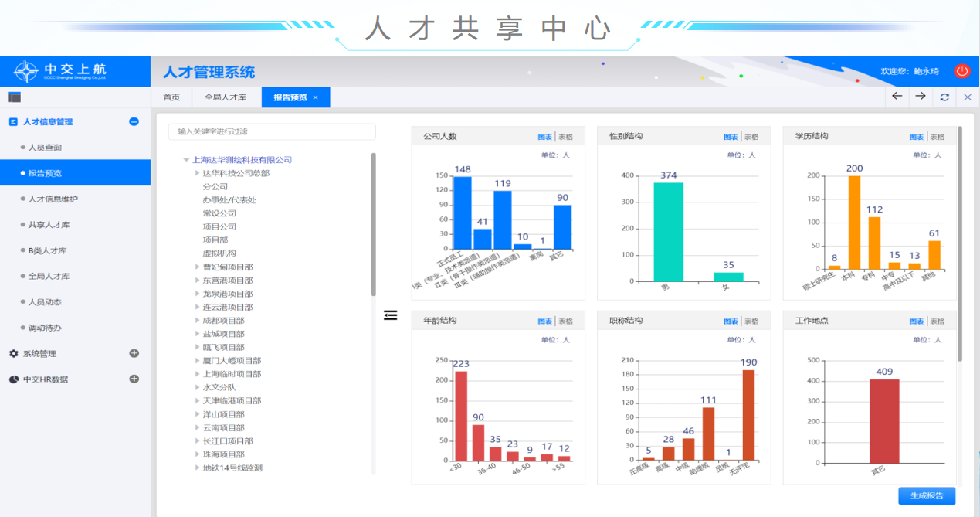Screen dimensions: 980x517
Task: Expand the 达华科技公司总部 tree node
Action: (197, 174)
